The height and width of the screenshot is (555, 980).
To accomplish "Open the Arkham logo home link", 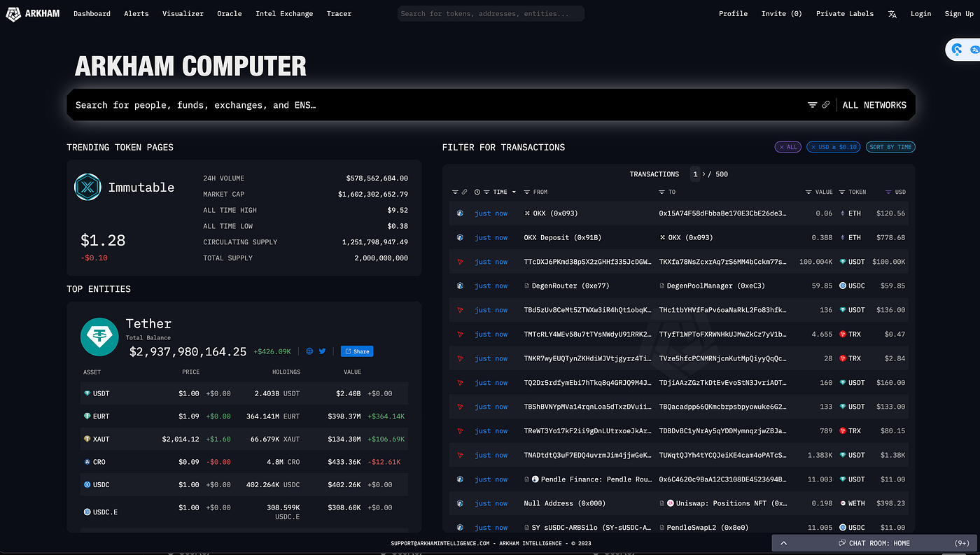I will 34,13.
